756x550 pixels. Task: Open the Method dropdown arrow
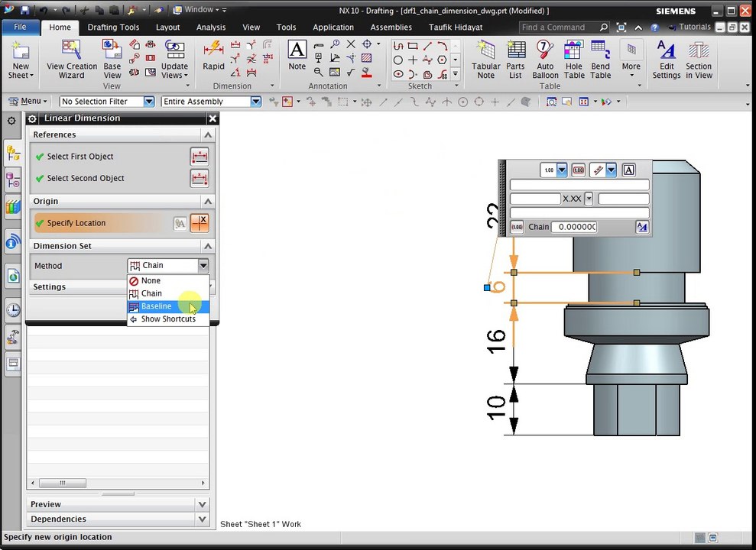click(203, 265)
